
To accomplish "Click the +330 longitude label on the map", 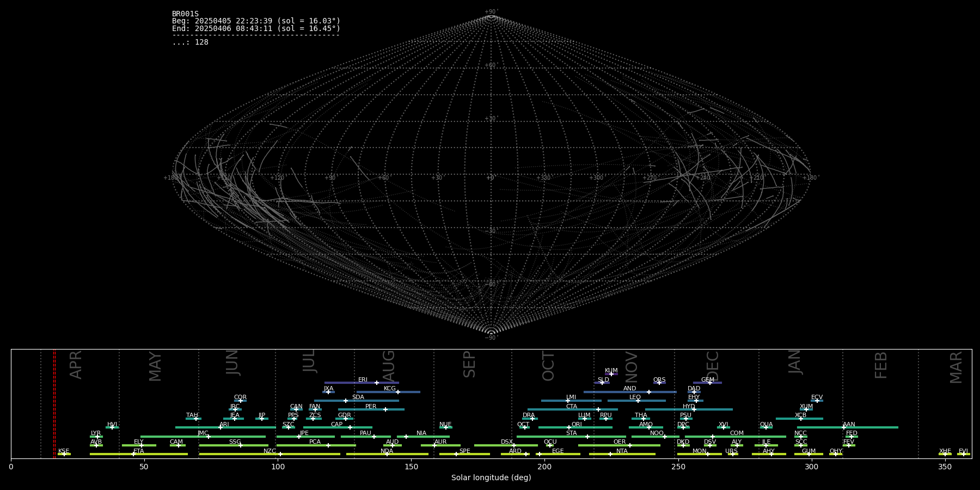I will click(x=543, y=178).
